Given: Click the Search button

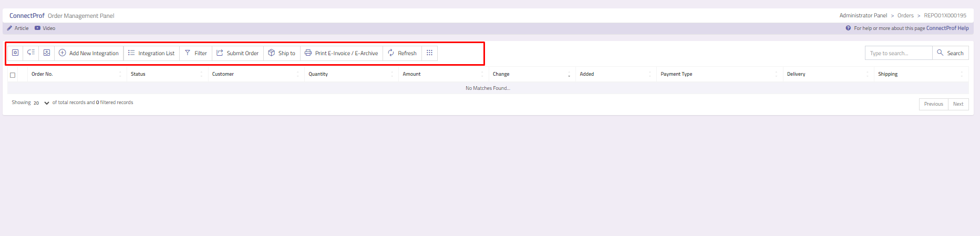Looking at the screenshot, I should 950,53.
